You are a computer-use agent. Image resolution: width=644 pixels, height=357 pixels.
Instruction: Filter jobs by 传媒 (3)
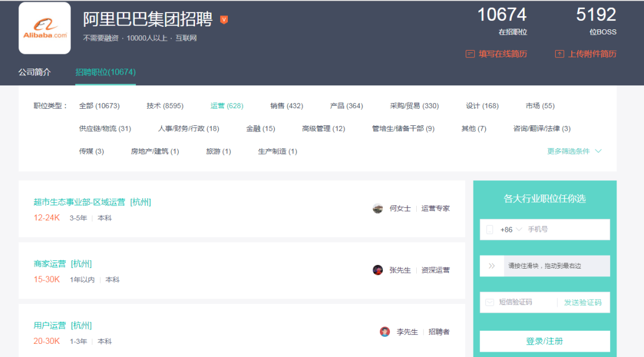pos(92,151)
